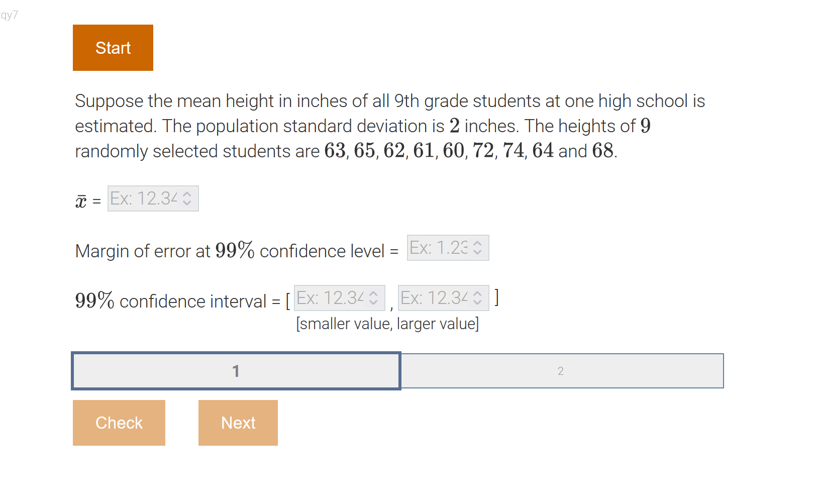Click Next to advance the activity

click(x=238, y=423)
